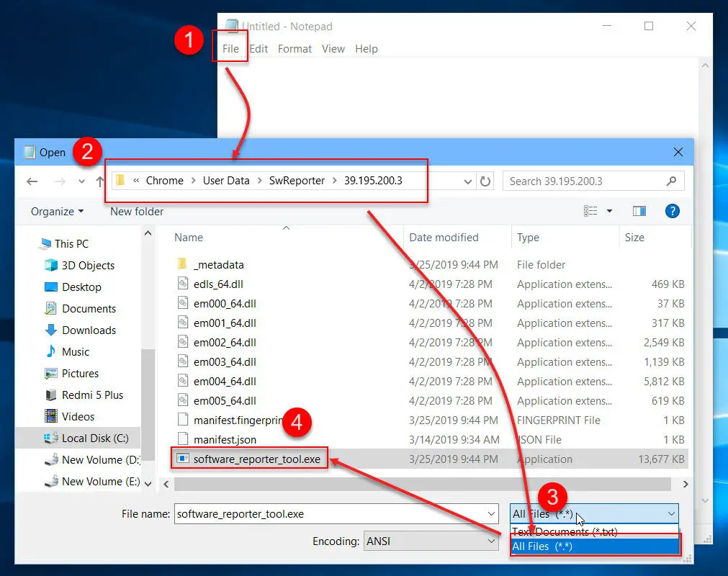The image size is (728, 576).
Task: Click the 39.195.200.3 breadcrumb segment
Action: click(373, 181)
